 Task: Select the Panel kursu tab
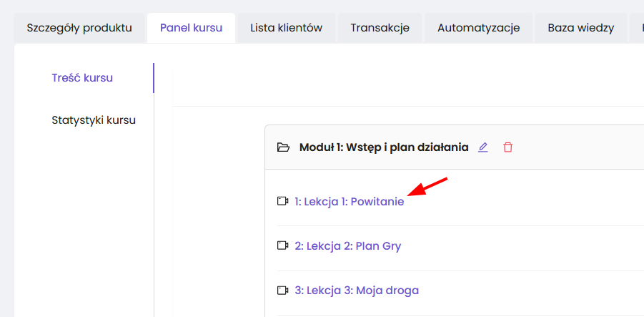[191, 28]
